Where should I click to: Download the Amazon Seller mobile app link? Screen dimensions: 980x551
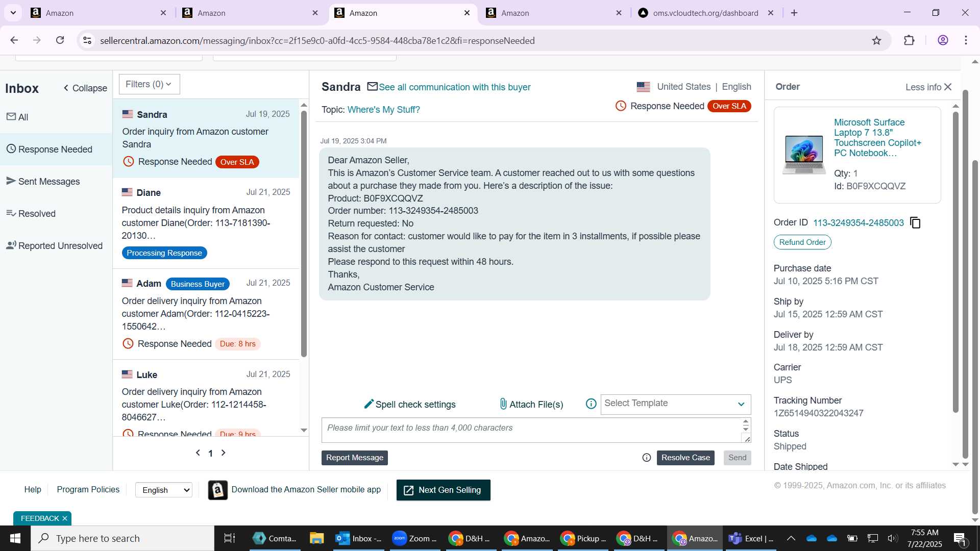306,490
